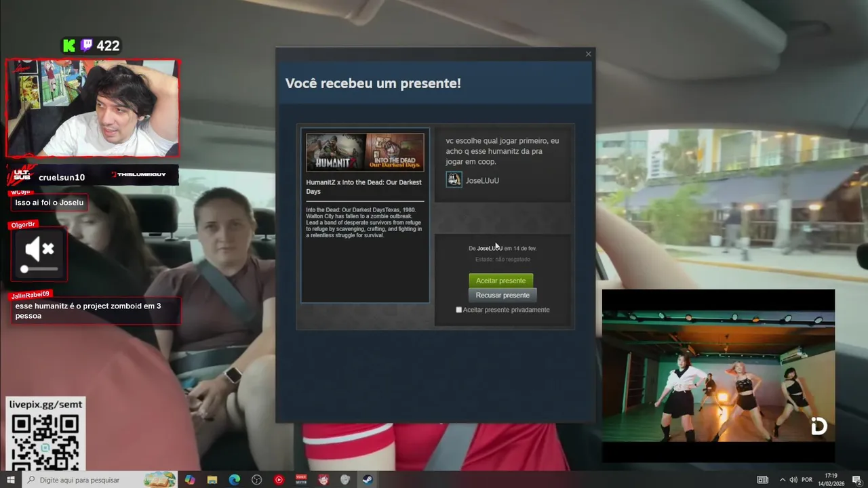Tick the Aceitar presente privadamente checkbox

459,310
